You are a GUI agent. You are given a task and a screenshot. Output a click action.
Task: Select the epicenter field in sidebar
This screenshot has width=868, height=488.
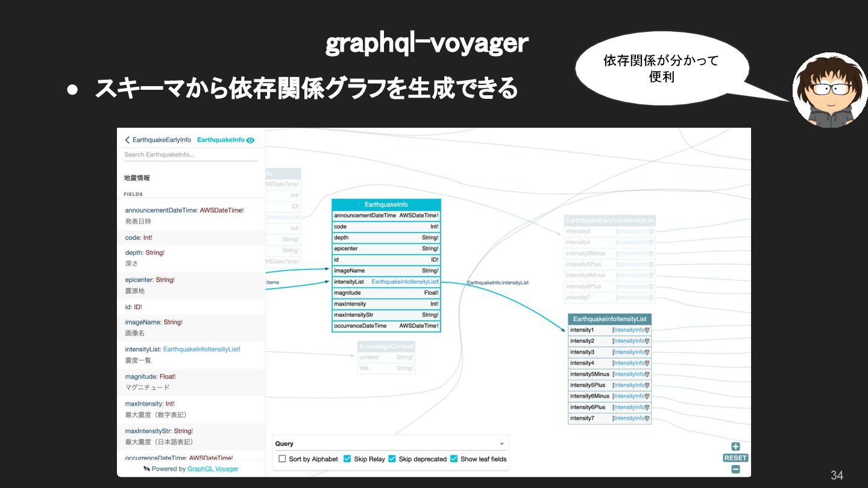(190, 286)
